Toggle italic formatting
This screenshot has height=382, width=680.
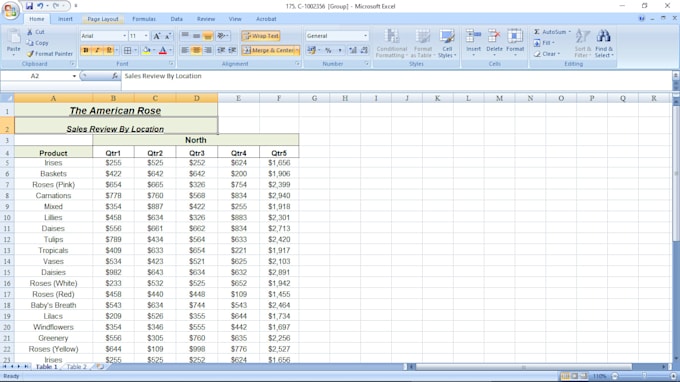coord(97,50)
